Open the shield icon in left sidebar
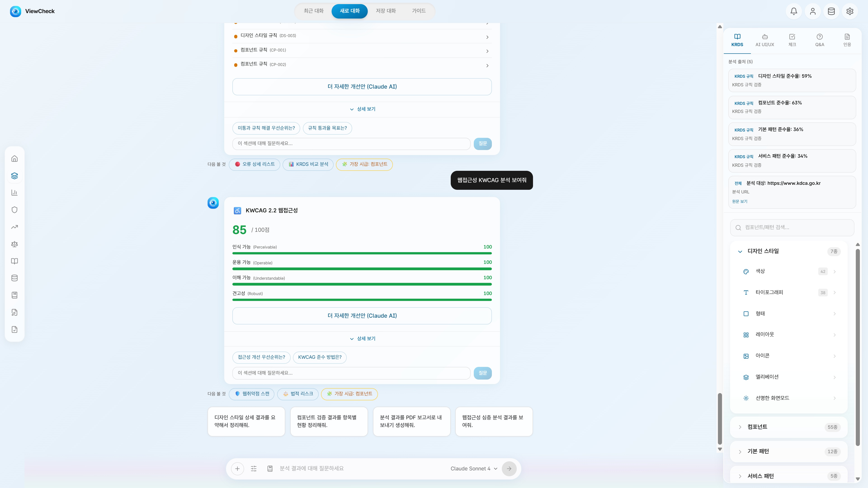Screen dimensions: 868x488 (x=14, y=210)
